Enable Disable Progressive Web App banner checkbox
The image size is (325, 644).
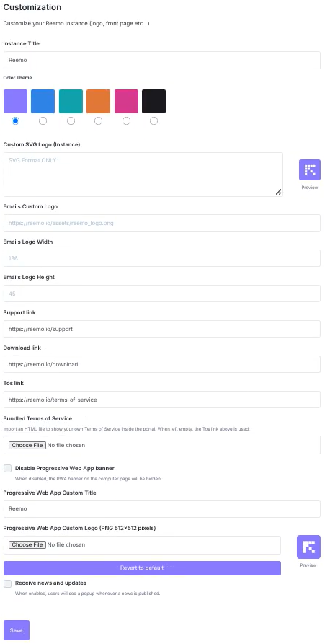click(x=7, y=469)
